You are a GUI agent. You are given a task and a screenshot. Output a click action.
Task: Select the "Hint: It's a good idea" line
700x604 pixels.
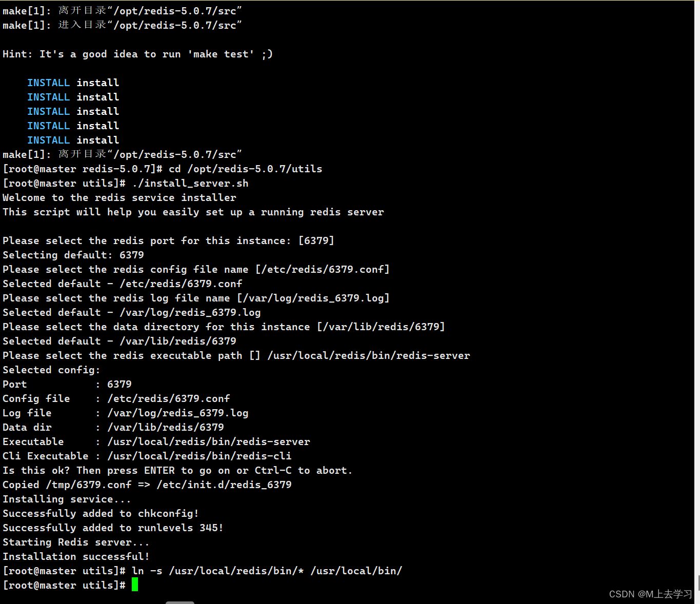(137, 54)
